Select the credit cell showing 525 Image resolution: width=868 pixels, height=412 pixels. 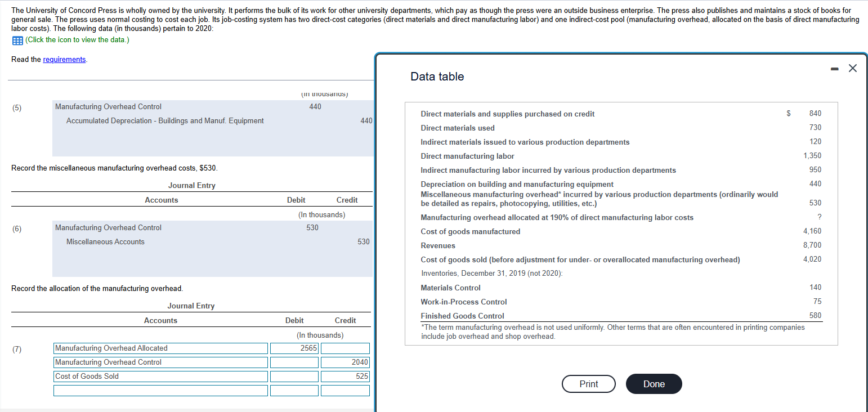coord(345,376)
